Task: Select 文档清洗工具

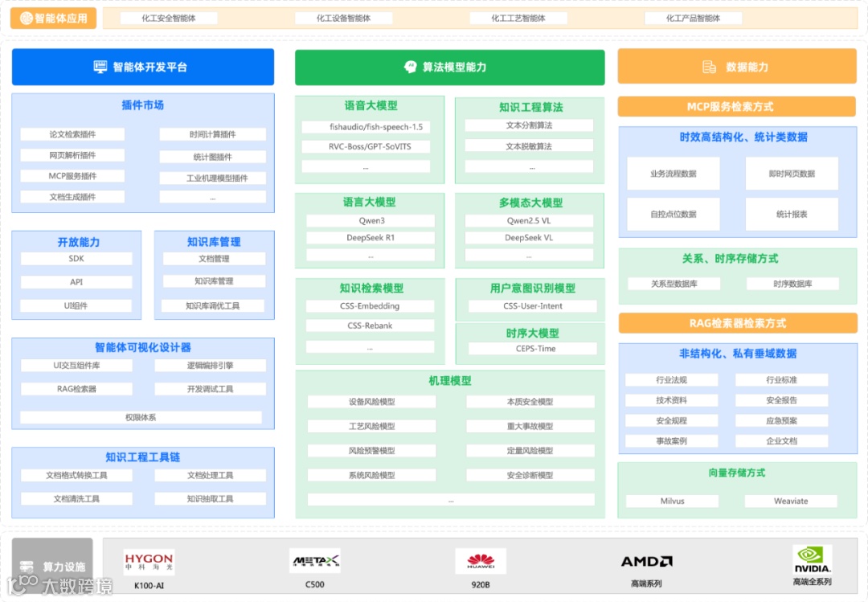Action: [76, 498]
